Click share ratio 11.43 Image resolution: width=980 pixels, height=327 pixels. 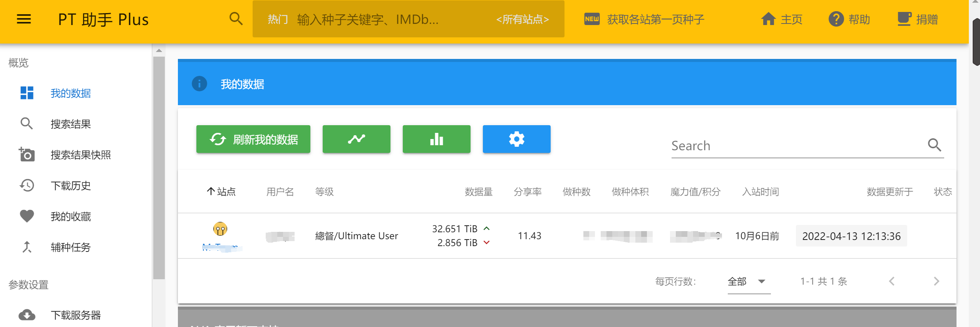pos(529,236)
